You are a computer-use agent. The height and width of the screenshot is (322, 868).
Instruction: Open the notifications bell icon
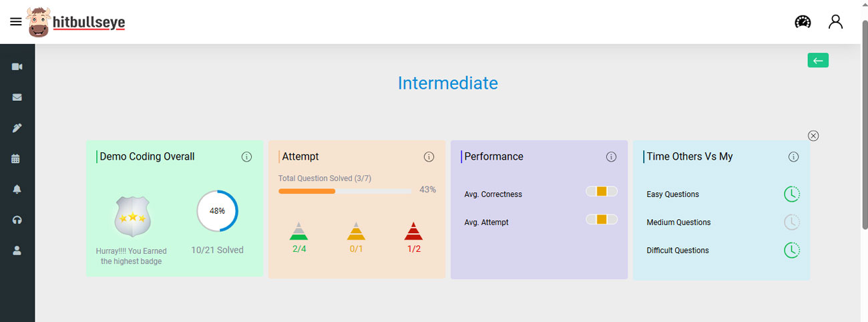[17, 190]
